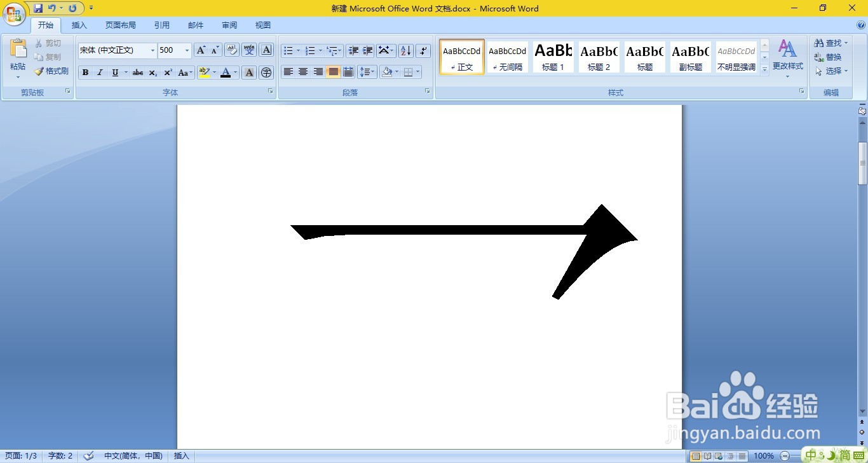Viewport: 868px width, 463px height.
Task: Toggle italic formatting
Action: tap(100, 73)
